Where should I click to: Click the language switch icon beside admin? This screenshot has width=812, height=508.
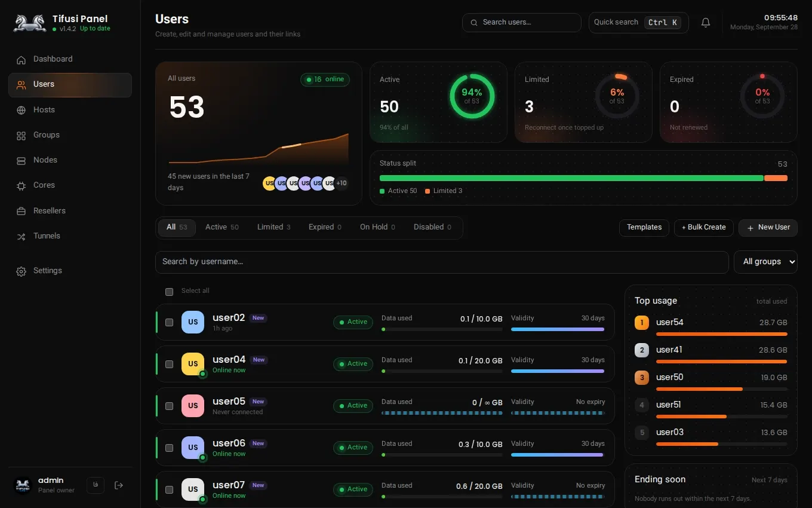point(96,485)
